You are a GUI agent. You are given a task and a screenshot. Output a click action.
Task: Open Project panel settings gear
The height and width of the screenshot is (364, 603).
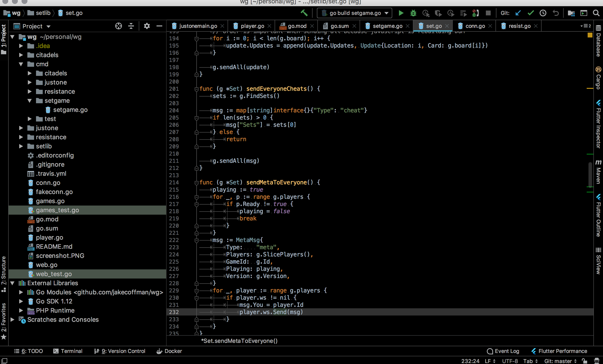[147, 26]
